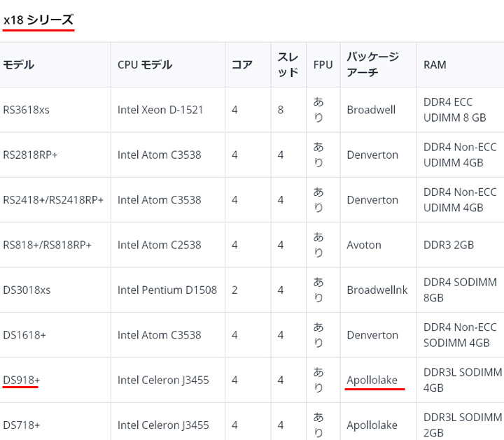Click the モデル column header
504x440 pixels.
point(19,65)
